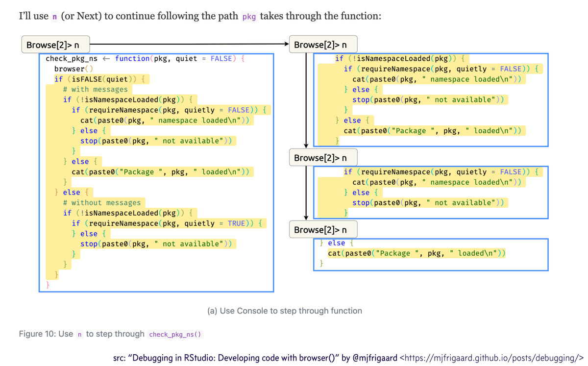Screen dimensions: 588x366
Task: Click the caption '(a) Use Console to step through function'
Action: pos(285,311)
